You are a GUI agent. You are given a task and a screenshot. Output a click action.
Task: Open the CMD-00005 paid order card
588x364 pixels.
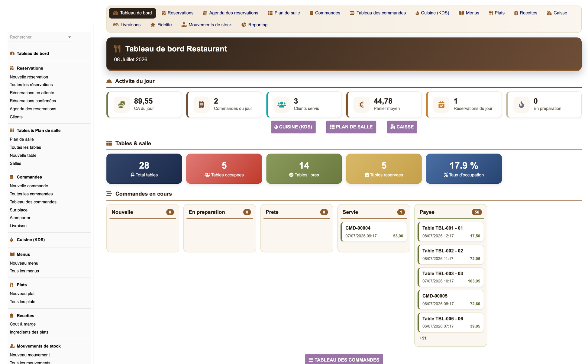(451, 300)
